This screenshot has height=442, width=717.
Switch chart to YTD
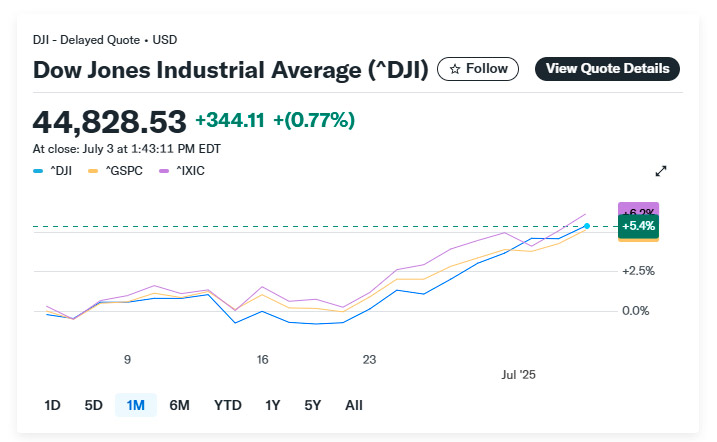tap(228, 405)
